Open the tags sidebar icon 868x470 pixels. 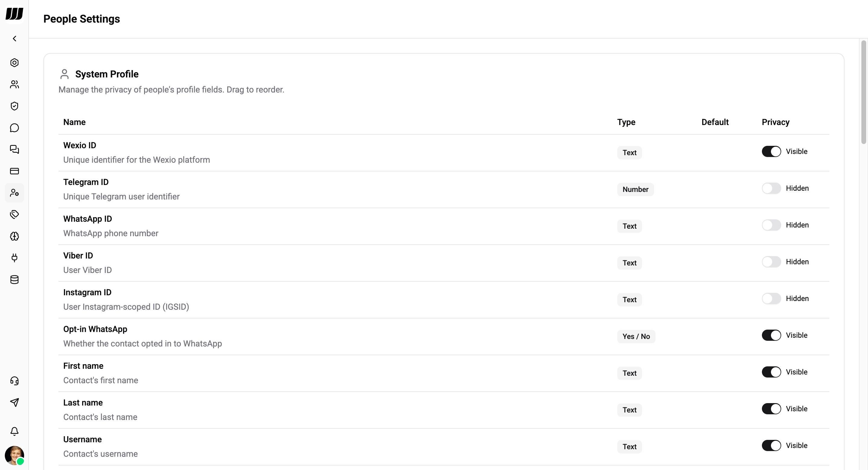coord(14,214)
